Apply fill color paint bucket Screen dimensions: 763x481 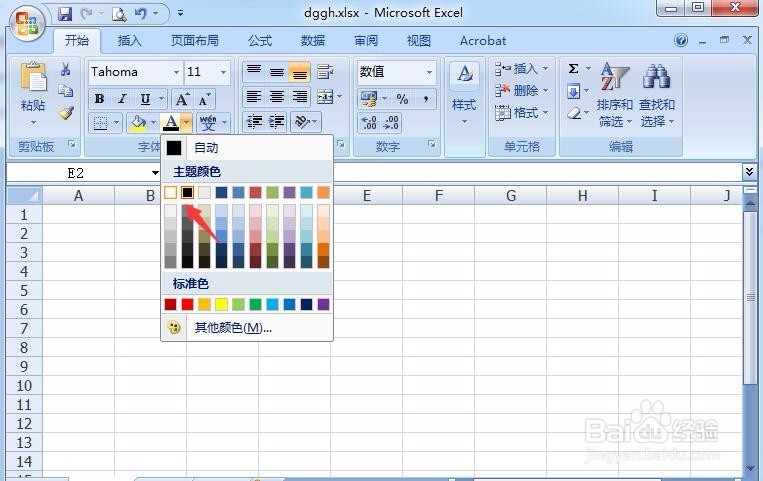point(138,123)
